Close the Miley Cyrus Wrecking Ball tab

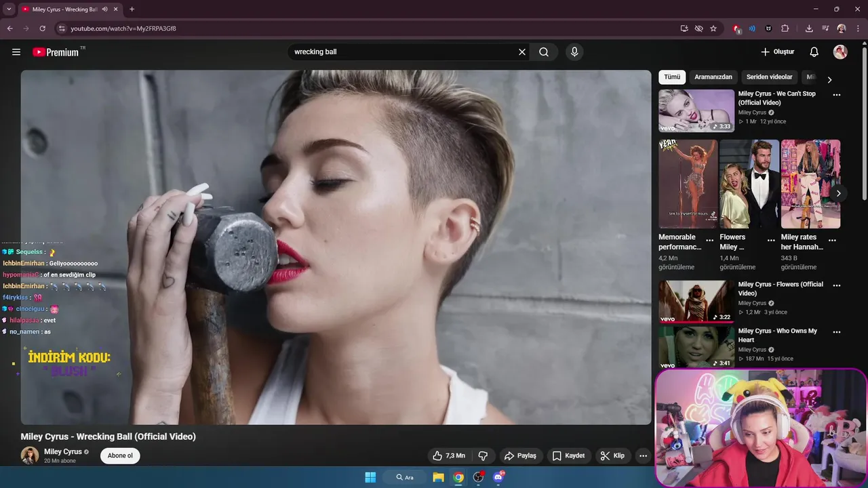tap(115, 9)
